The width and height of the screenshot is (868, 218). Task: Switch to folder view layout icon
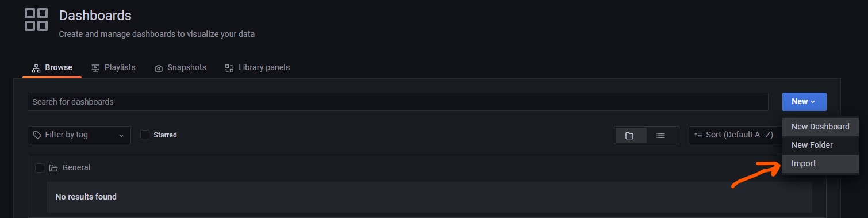[629, 136]
